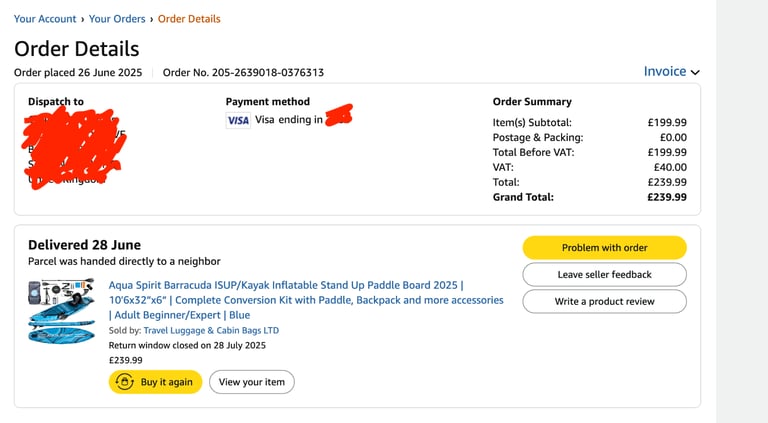Viewport: 768px width, 423px height.
Task: Open seller Travel Luggage & Cabin Bags LTD
Action: (x=211, y=330)
